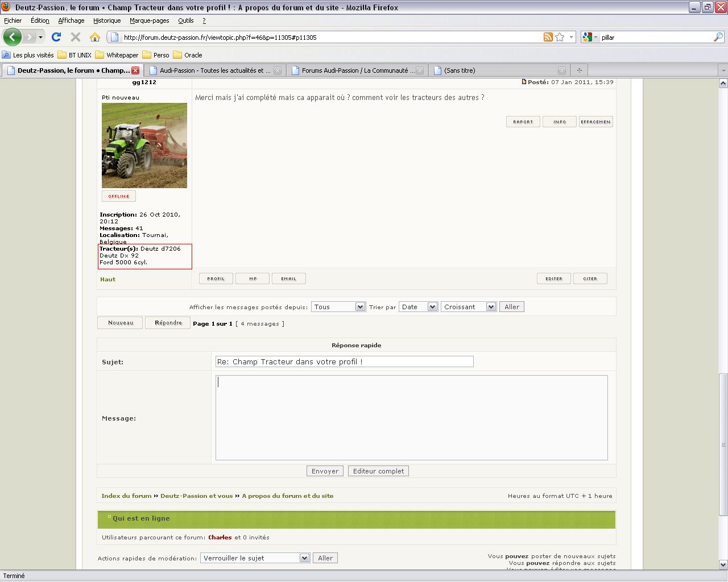This screenshot has height=582, width=728.
Task: Go to the home page icon
Action: pyautogui.click(x=95, y=37)
